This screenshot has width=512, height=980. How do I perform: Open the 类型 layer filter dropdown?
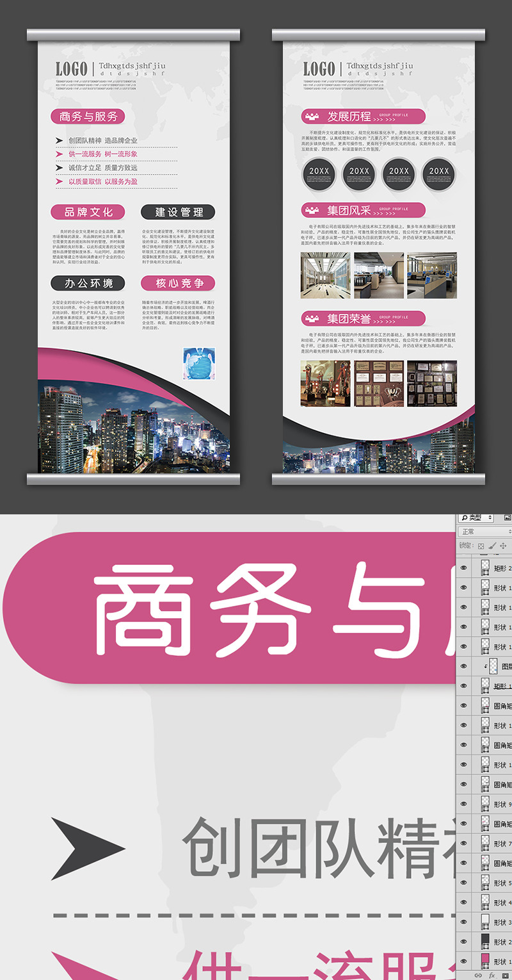[476, 518]
